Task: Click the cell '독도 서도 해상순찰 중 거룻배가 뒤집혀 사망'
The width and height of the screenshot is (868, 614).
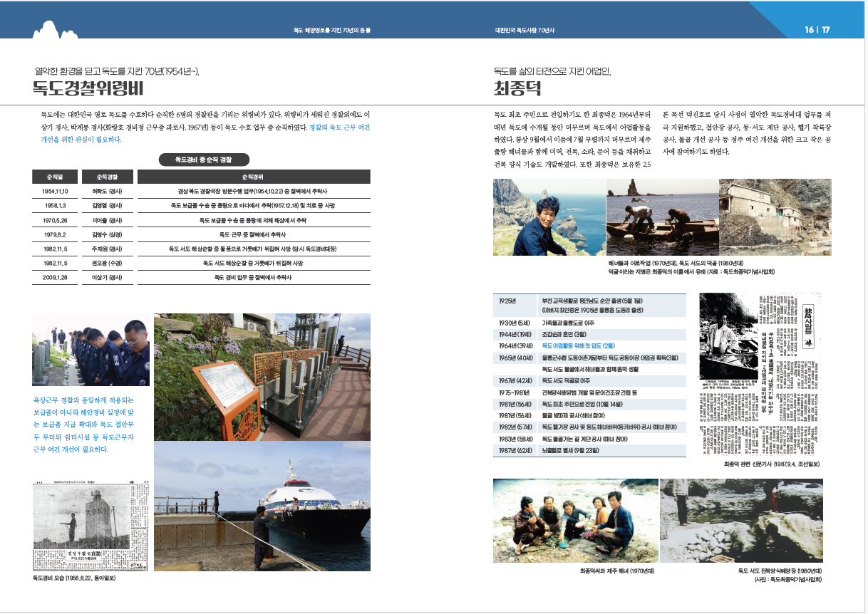Action: (x=253, y=263)
